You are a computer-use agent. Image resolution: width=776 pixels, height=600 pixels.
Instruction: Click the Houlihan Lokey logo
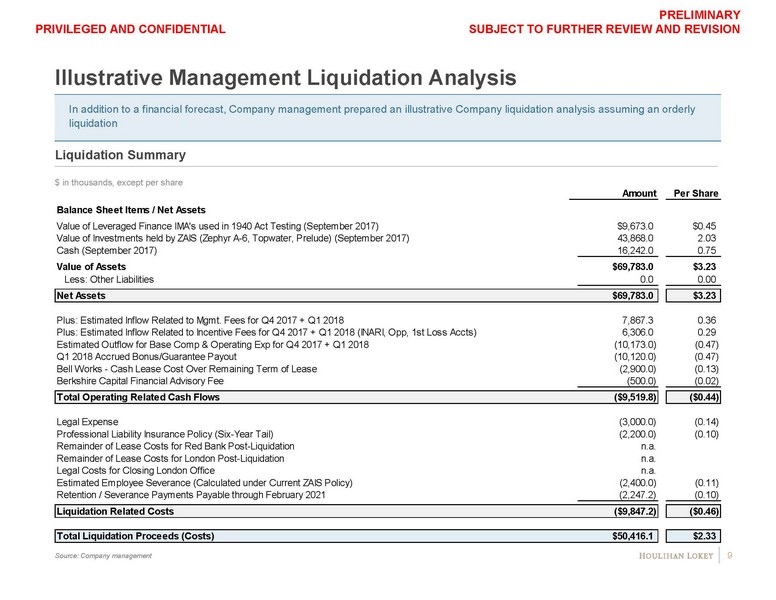pyautogui.click(x=676, y=556)
